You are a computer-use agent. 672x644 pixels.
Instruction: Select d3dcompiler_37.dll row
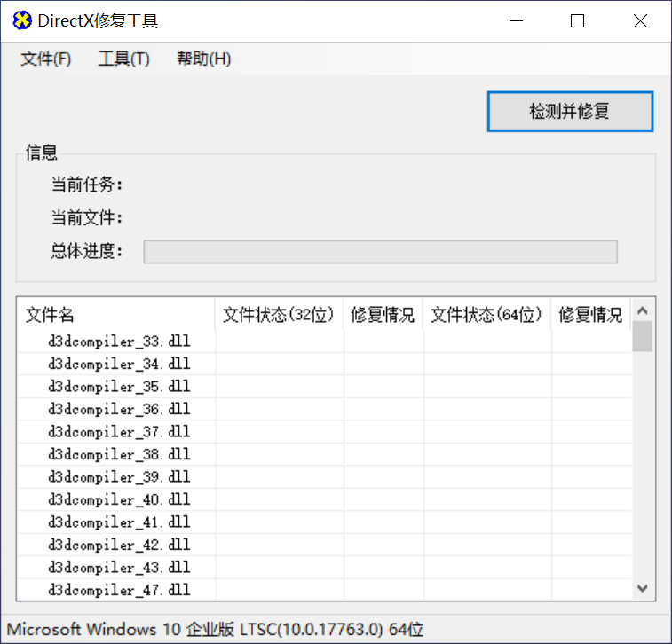(324, 432)
